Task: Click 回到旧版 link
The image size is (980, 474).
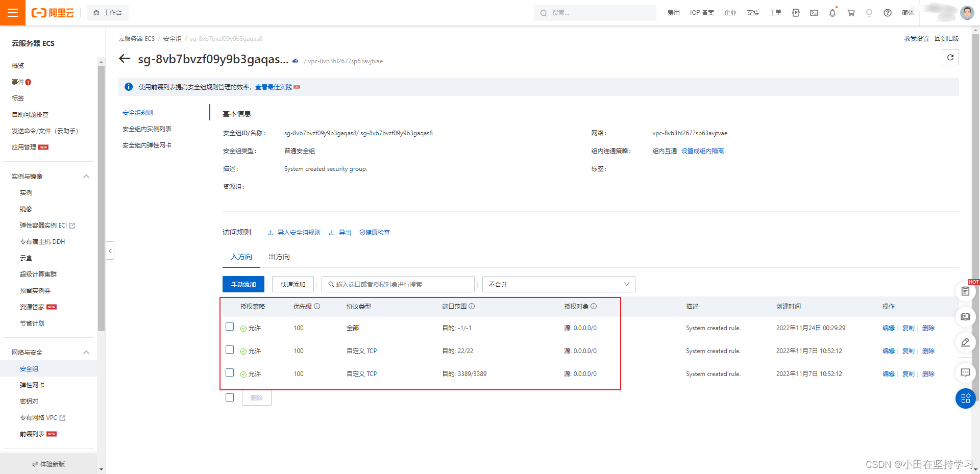Action: point(947,39)
